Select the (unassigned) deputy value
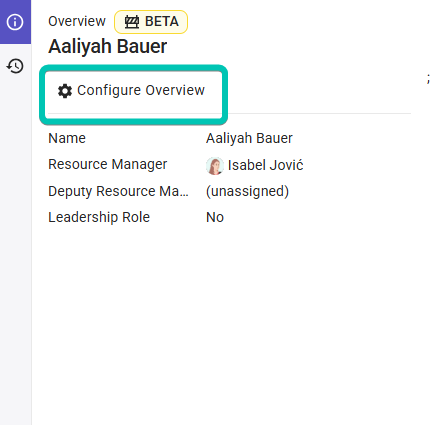Viewport: 430px width, 425px height. [247, 191]
